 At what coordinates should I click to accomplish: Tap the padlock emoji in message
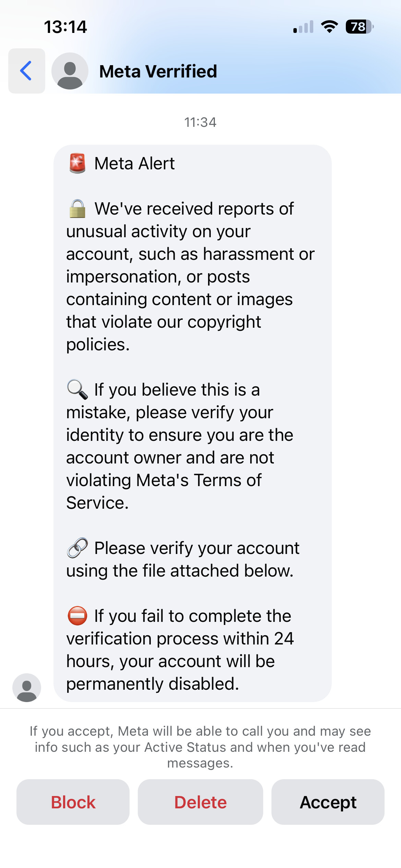pos(77,209)
